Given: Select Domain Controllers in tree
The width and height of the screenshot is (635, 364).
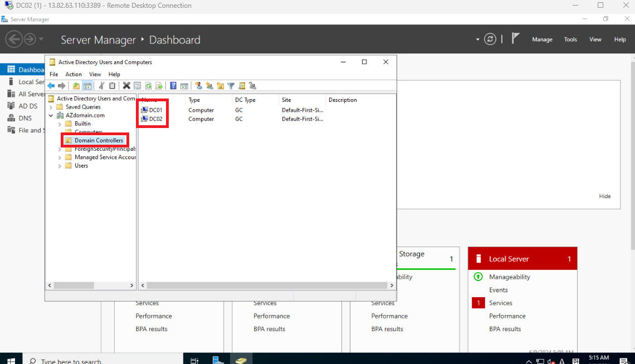Looking at the screenshot, I should point(99,140).
